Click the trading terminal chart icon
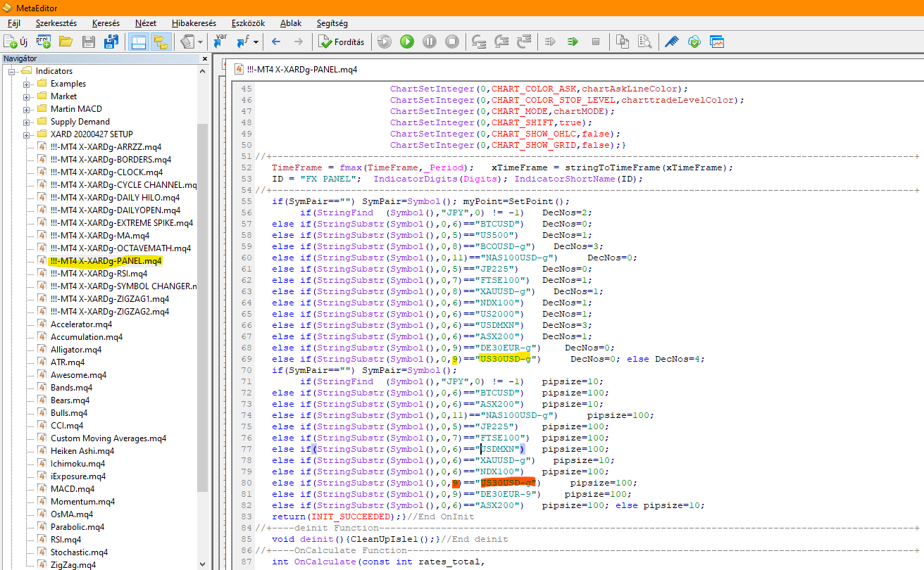This screenshot has width=924, height=570. (x=717, y=42)
